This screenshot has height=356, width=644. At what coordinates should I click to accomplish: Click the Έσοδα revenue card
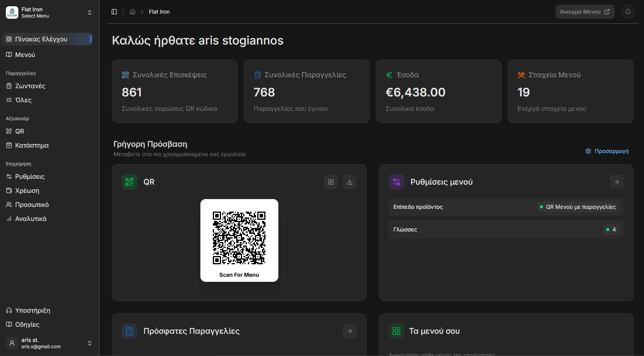439,91
